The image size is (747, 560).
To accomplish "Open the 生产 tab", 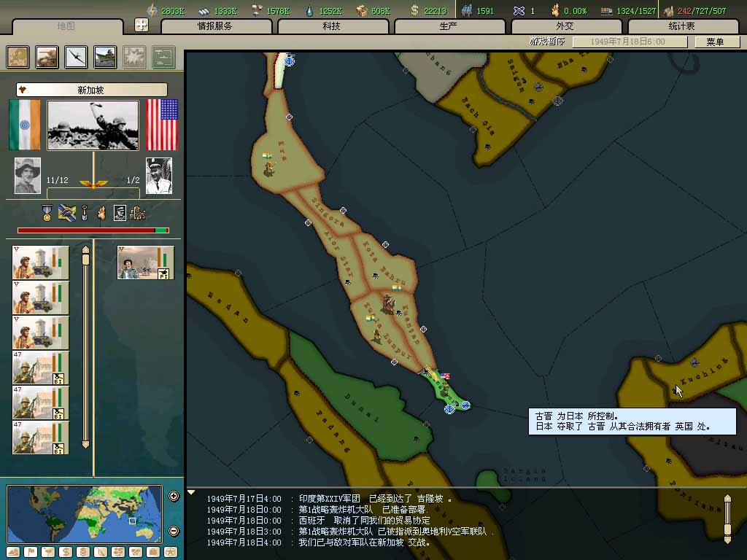I will [x=449, y=26].
